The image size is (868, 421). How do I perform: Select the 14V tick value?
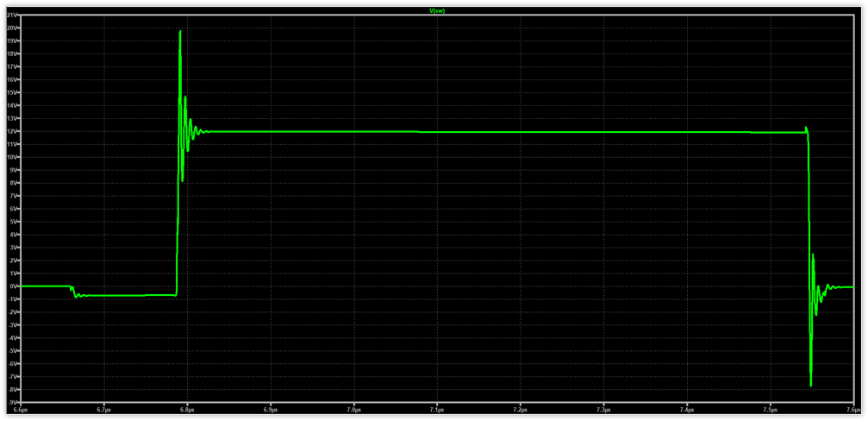click(12, 105)
